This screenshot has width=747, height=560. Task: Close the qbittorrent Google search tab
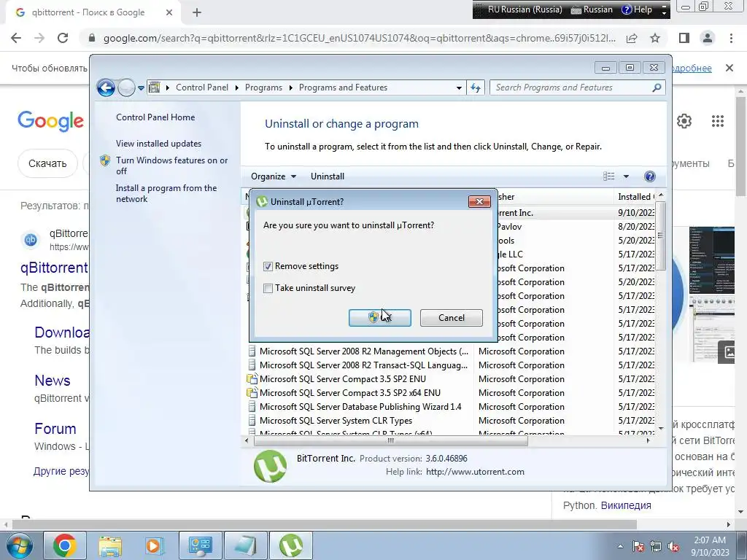[x=169, y=12]
